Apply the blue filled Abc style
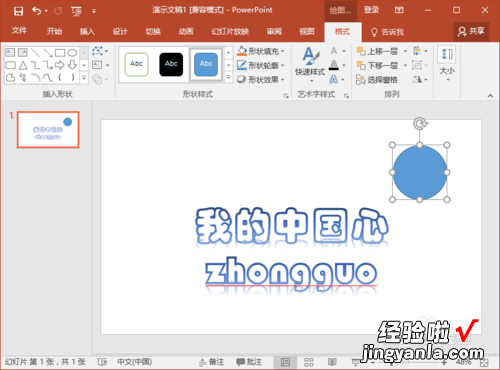Screen dimensions: 500x370 206,64
